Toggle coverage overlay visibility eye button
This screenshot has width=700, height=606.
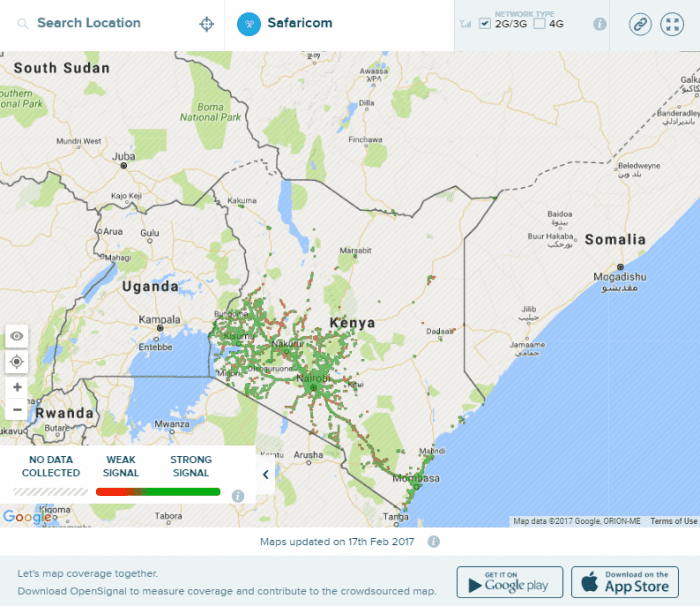click(16, 336)
